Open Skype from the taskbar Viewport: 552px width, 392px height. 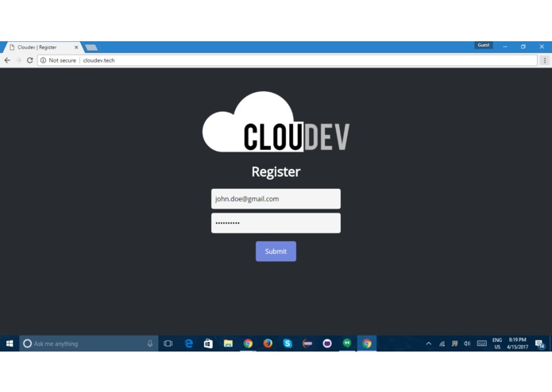[x=288, y=344]
